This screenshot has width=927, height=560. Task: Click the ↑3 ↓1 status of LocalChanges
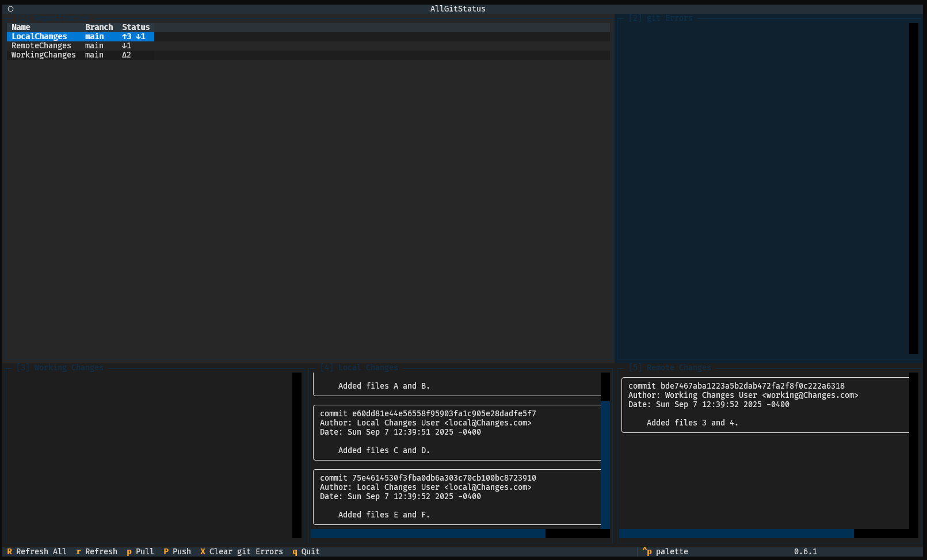click(133, 36)
